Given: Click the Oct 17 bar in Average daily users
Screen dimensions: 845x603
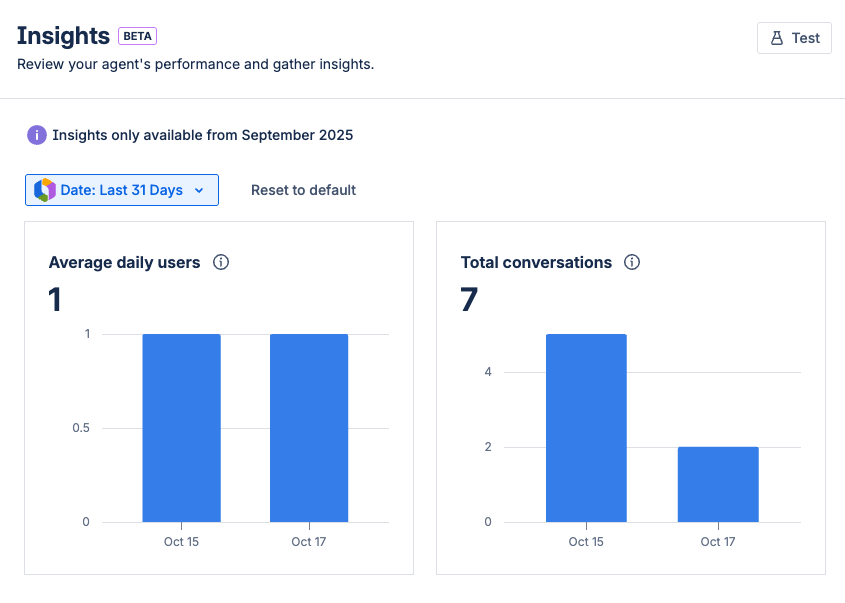Looking at the screenshot, I should pos(308,425).
